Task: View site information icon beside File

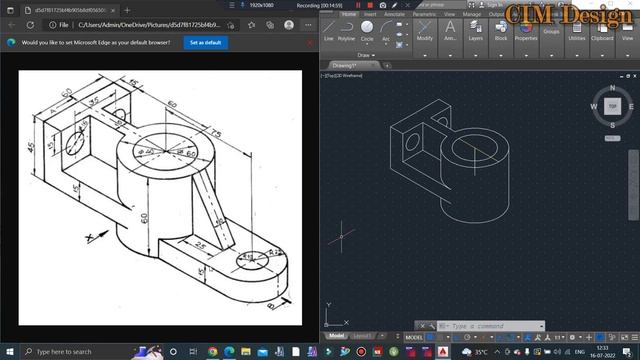Action: pyautogui.click(x=52, y=25)
